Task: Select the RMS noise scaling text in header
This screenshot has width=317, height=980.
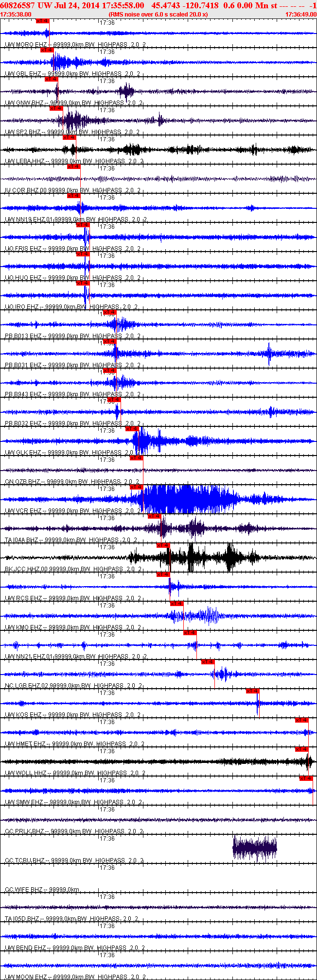Action: [158, 15]
